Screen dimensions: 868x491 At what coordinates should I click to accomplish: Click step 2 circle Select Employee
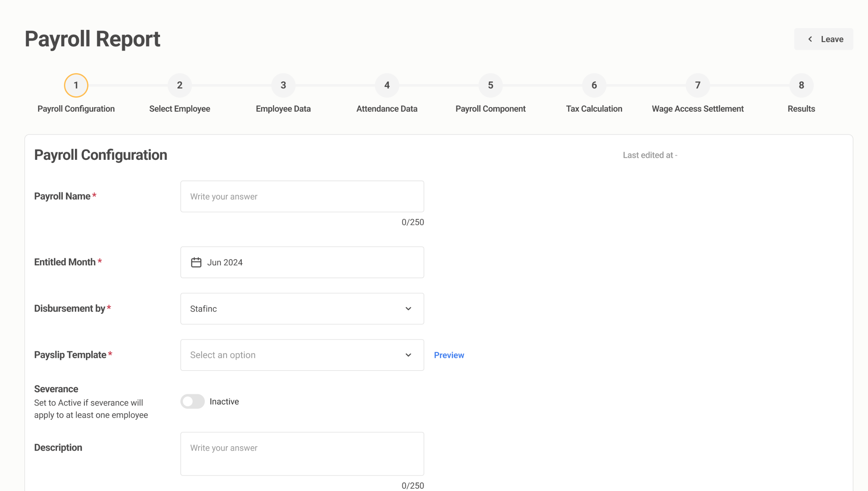(180, 85)
